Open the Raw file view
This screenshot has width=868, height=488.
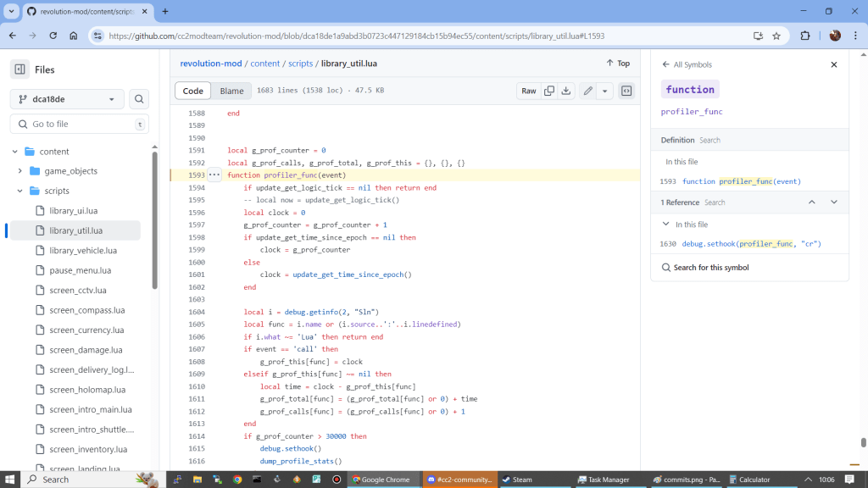(x=528, y=91)
